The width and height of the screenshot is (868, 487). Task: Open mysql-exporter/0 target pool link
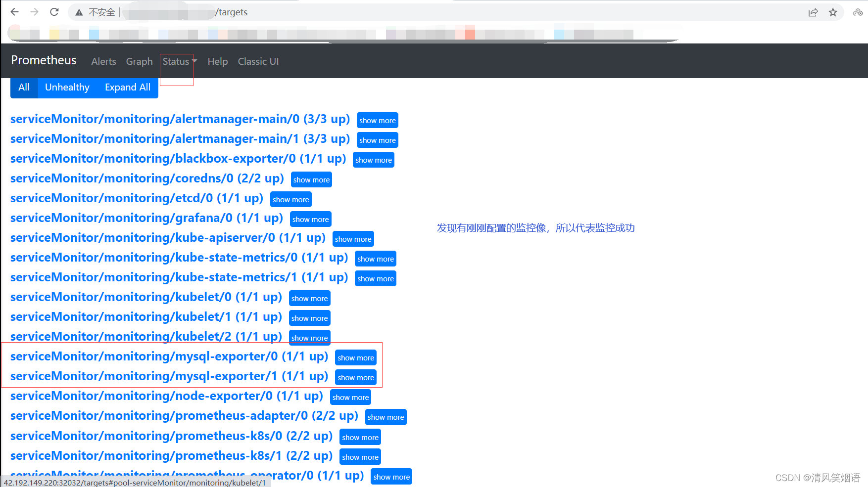coord(169,356)
